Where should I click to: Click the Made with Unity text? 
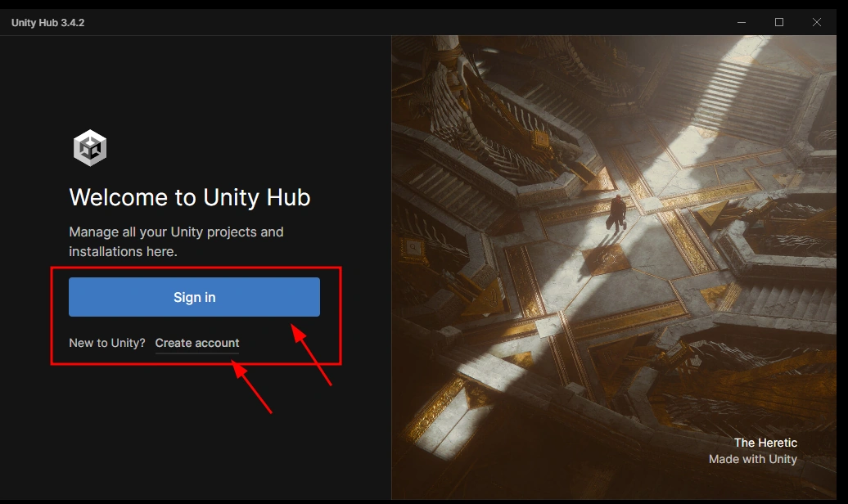pyautogui.click(x=753, y=459)
